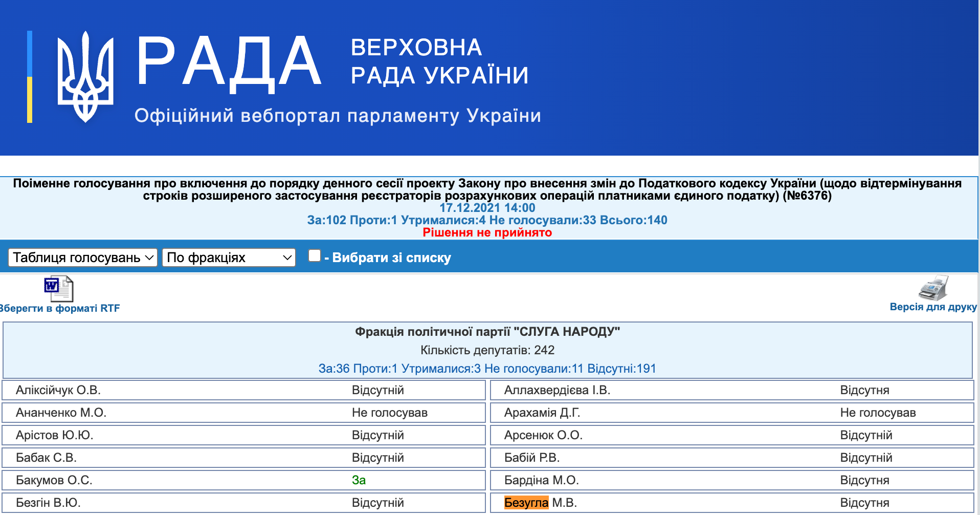Select deputy 'Арсенюк О.О.'
The image size is (980, 515).
544,435
